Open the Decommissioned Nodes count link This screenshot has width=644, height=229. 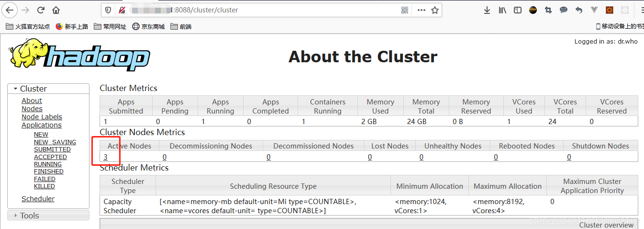pos(268,157)
